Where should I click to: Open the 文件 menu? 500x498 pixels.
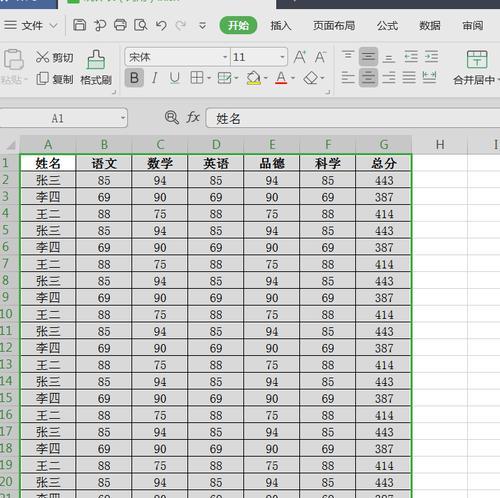click(24, 25)
